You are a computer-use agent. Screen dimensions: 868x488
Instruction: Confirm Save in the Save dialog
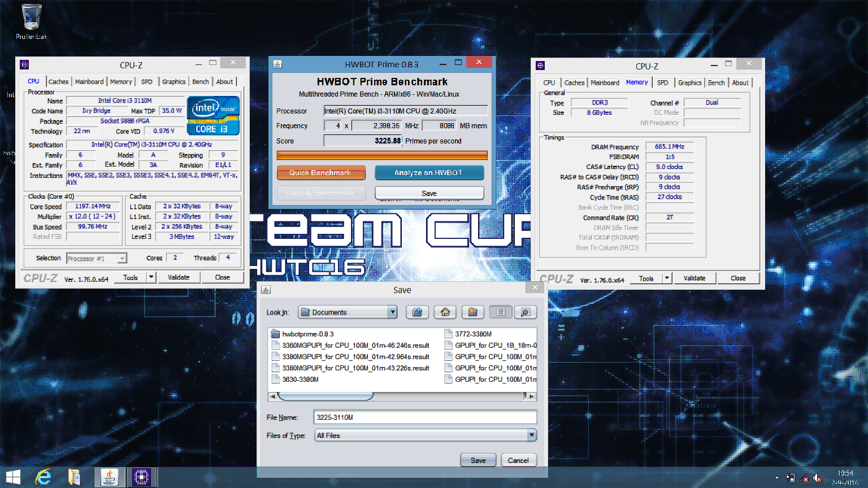[478, 460]
